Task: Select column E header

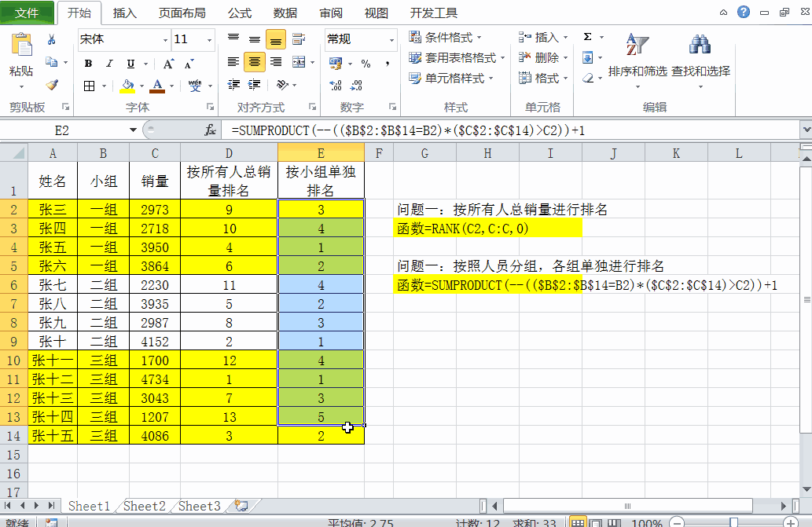Action: (321, 153)
